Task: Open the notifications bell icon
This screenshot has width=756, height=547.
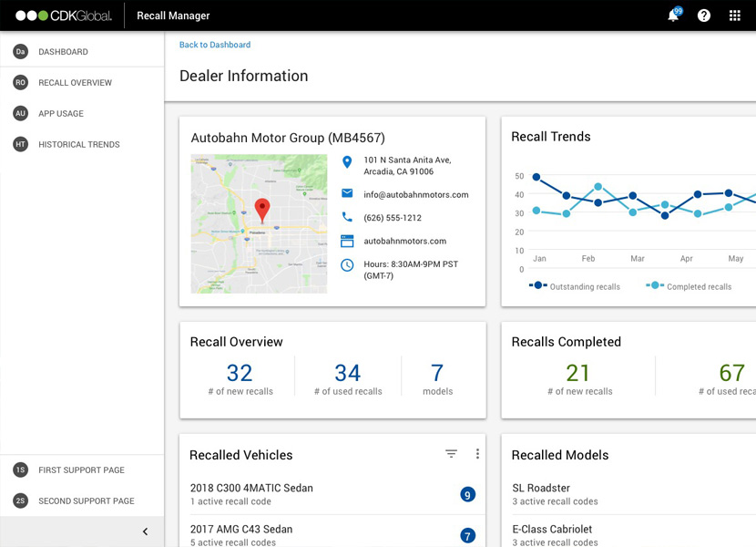Action: click(673, 15)
